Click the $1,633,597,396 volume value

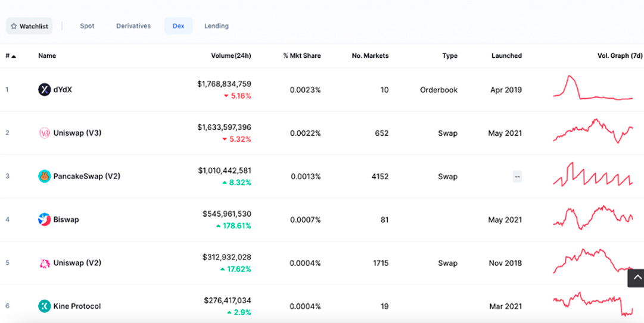224,127
